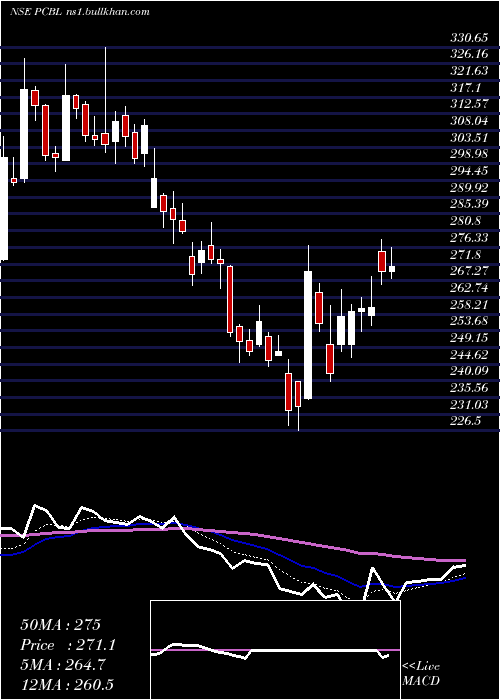This screenshot has width=500, height=700.
Task: Select the Price : 271.1 readout
Action: click(x=68, y=645)
